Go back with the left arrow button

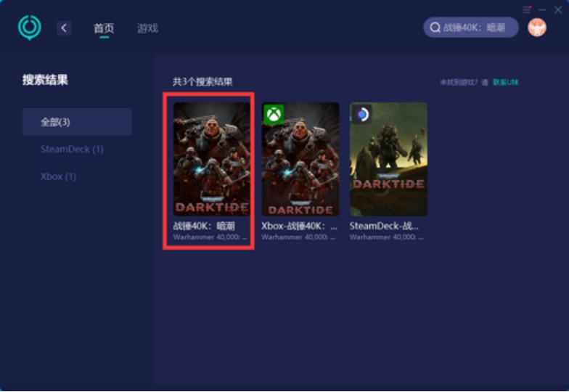point(64,28)
